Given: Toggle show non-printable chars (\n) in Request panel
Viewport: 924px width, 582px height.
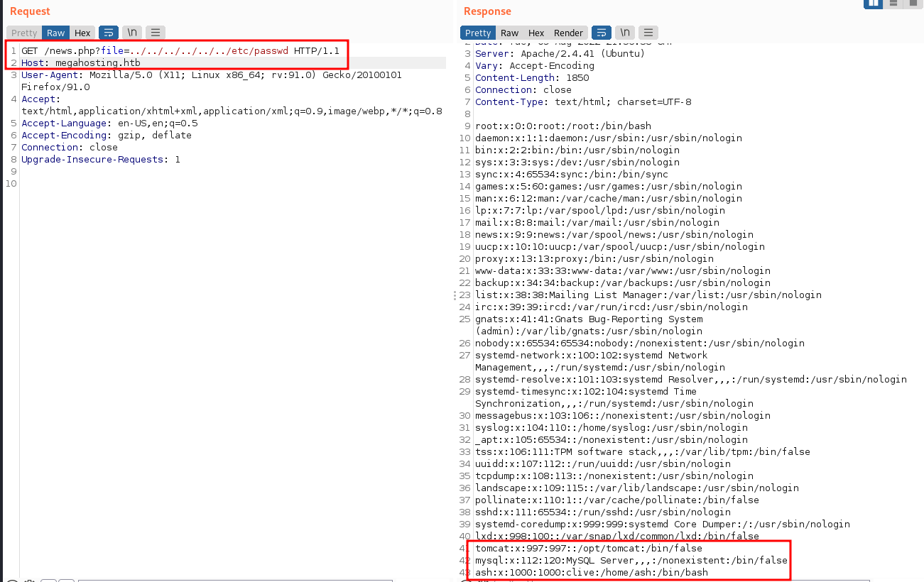Looking at the screenshot, I should click(131, 33).
